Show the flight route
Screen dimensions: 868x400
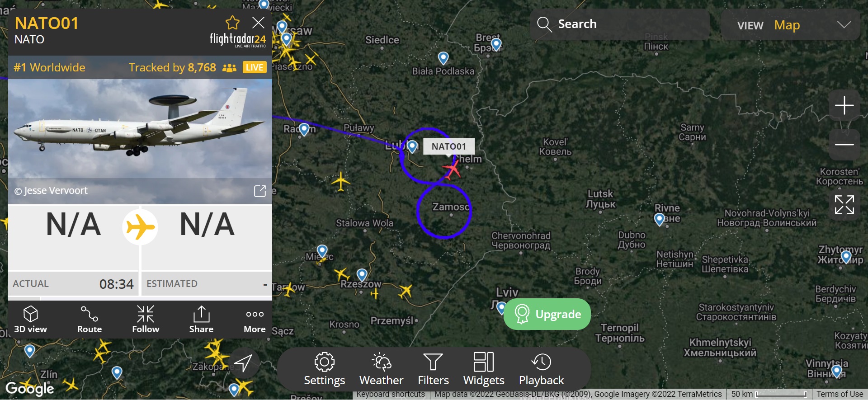(x=90, y=320)
